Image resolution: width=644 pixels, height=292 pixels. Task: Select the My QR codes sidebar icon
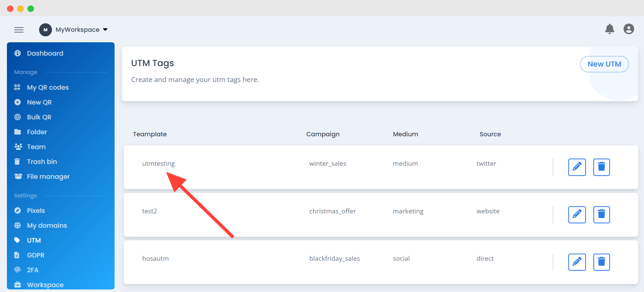(x=17, y=87)
